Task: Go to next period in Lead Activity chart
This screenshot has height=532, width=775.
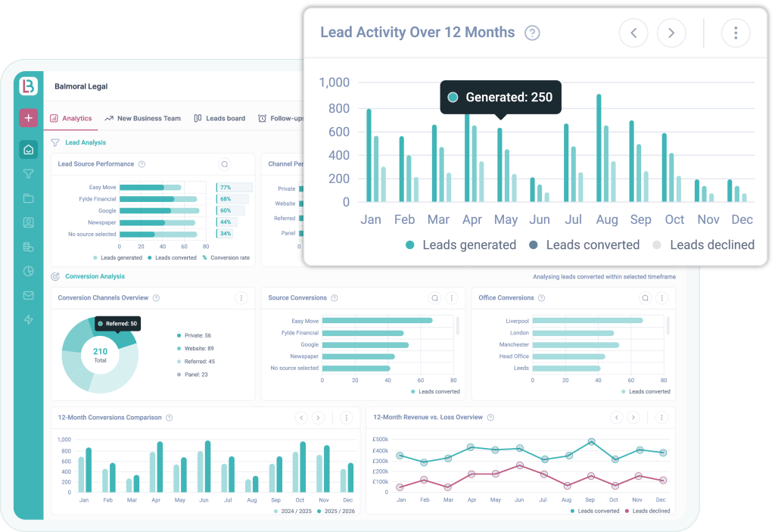Action: (671, 33)
